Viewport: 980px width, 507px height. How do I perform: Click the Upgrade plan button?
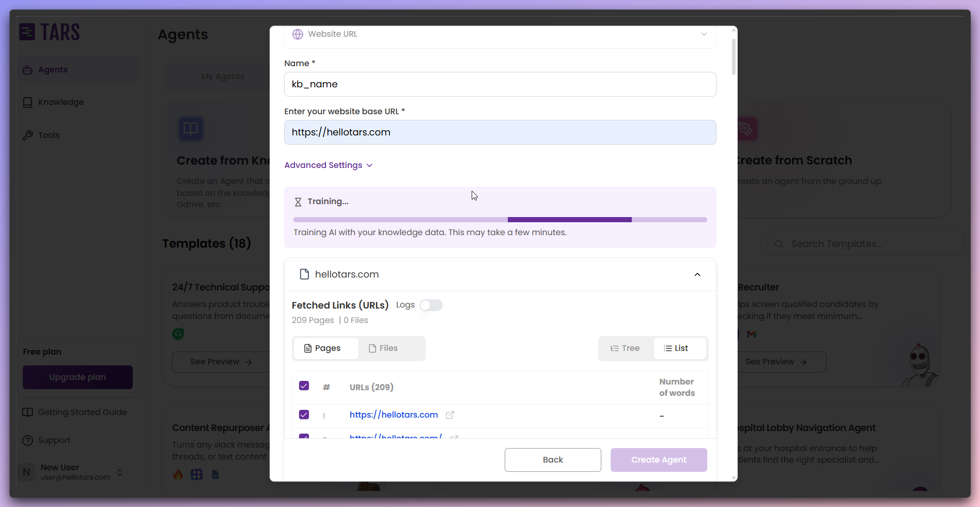coord(77,377)
